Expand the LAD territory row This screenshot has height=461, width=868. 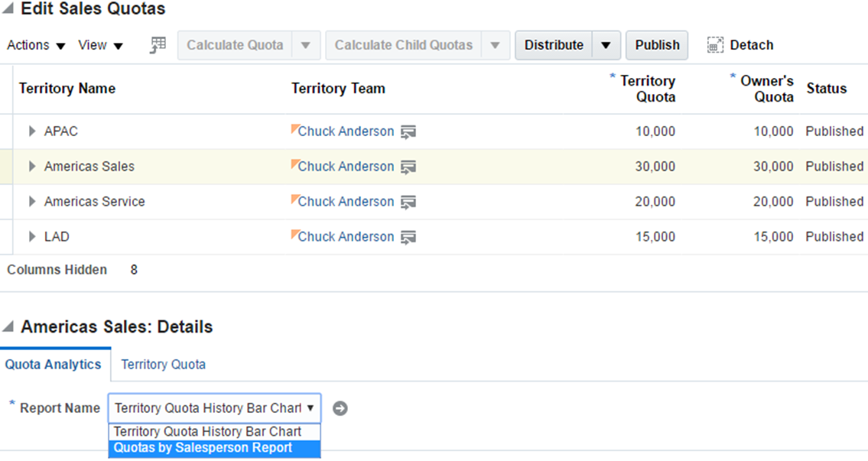[x=32, y=237]
